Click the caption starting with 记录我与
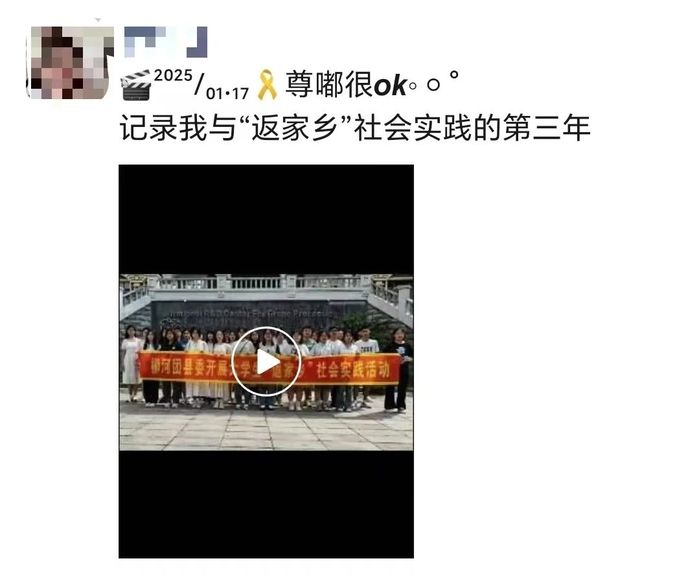 (355, 128)
